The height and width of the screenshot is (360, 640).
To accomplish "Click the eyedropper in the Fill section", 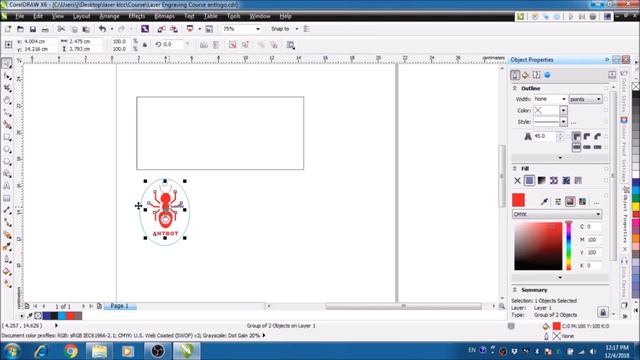I will pos(544,201).
